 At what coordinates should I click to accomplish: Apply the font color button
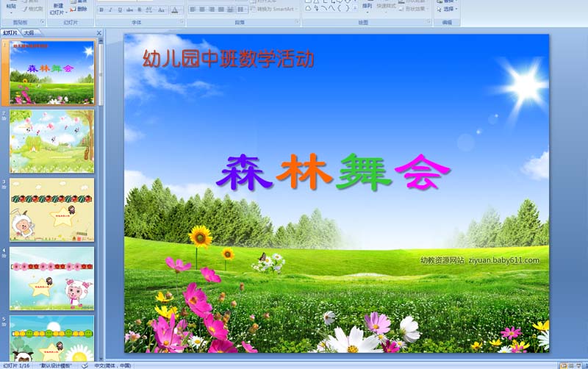[175, 10]
